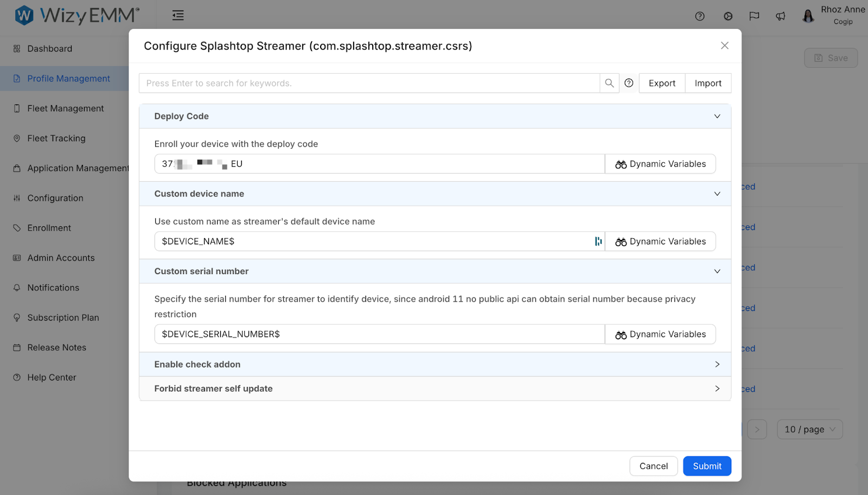This screenshot has height=495, width=868.
Task: Open the announcements megaphone icon
Action: pos(781,16)
